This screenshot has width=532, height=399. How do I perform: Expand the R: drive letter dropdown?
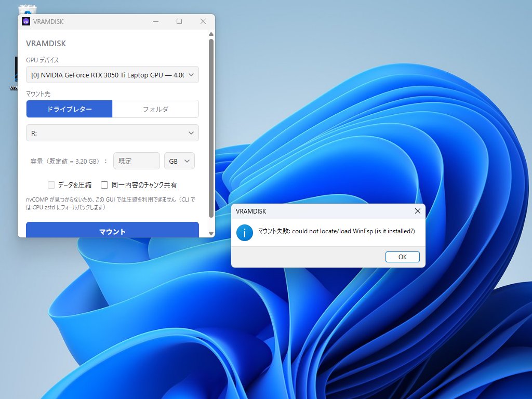point(112,133)
